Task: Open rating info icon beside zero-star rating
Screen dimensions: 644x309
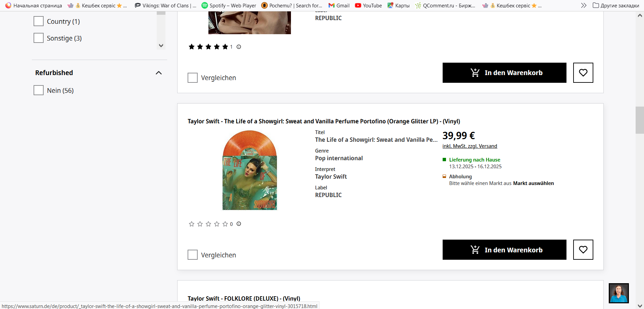Action: point(239,224)
